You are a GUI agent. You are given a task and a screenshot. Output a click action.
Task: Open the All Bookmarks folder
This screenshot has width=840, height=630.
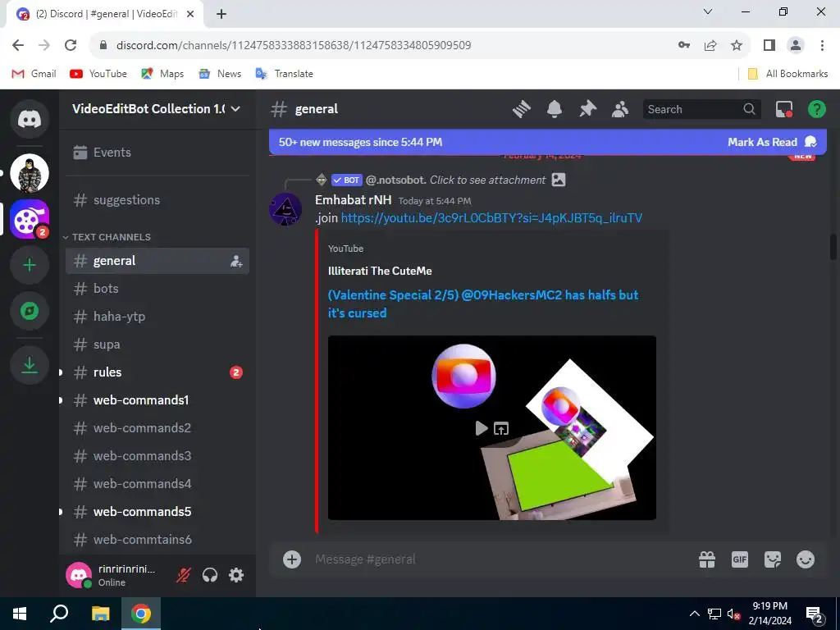pos(787,74)
